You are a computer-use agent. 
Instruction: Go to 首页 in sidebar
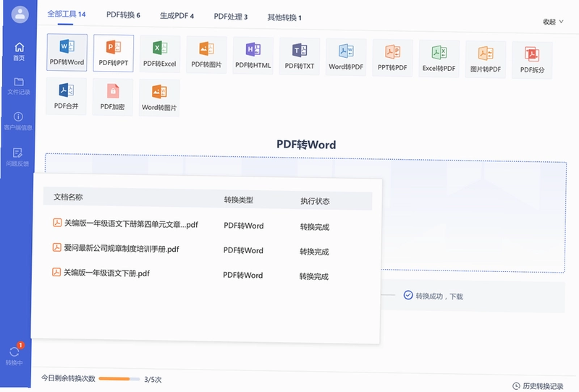[x=20, y=51]
